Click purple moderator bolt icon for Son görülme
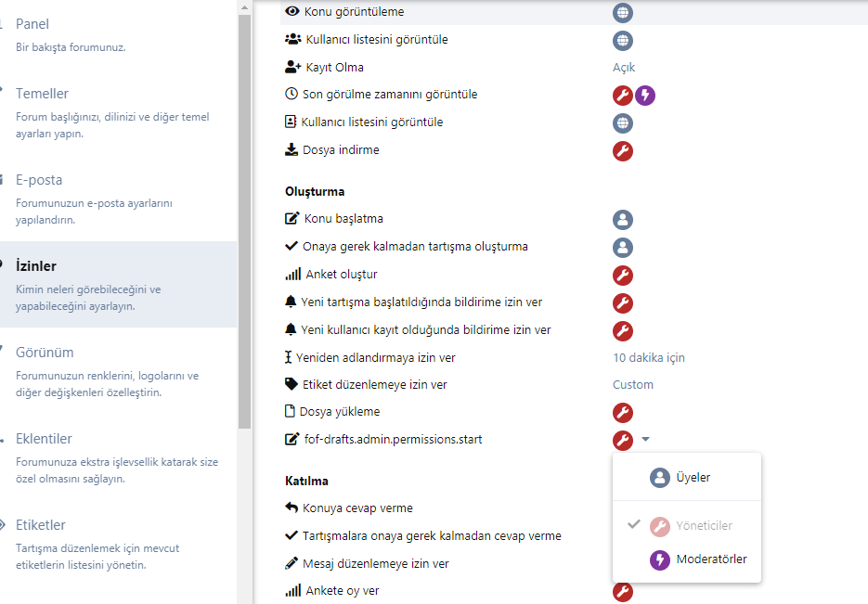Screen dimensions: 868x604 (x=645, y=95)
